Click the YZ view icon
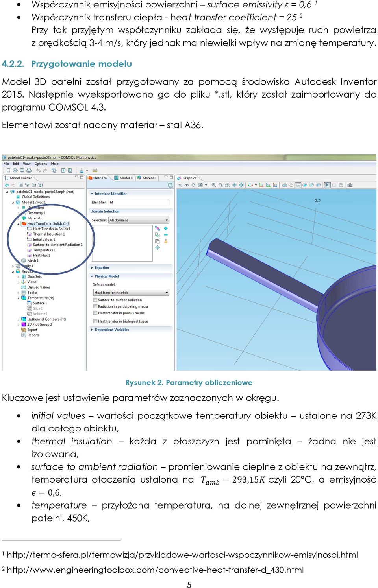The image size is (378, 588). pyautogui.click(x=269, y=185)
